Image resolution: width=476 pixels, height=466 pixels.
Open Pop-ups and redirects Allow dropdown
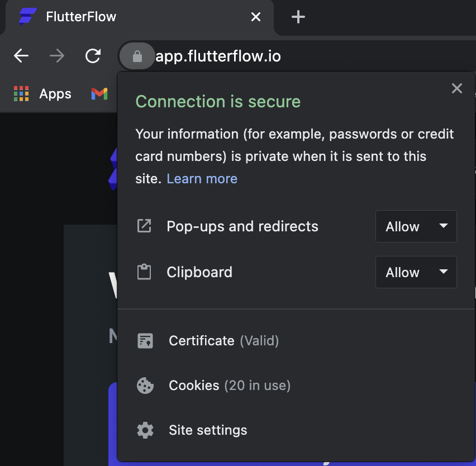(x=416, y=226)
